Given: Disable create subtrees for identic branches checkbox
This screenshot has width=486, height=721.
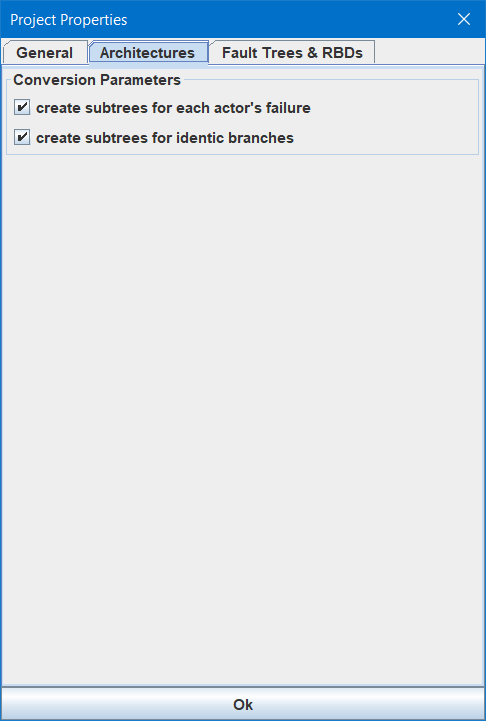Looking at the screenshot, I should 22,137.
